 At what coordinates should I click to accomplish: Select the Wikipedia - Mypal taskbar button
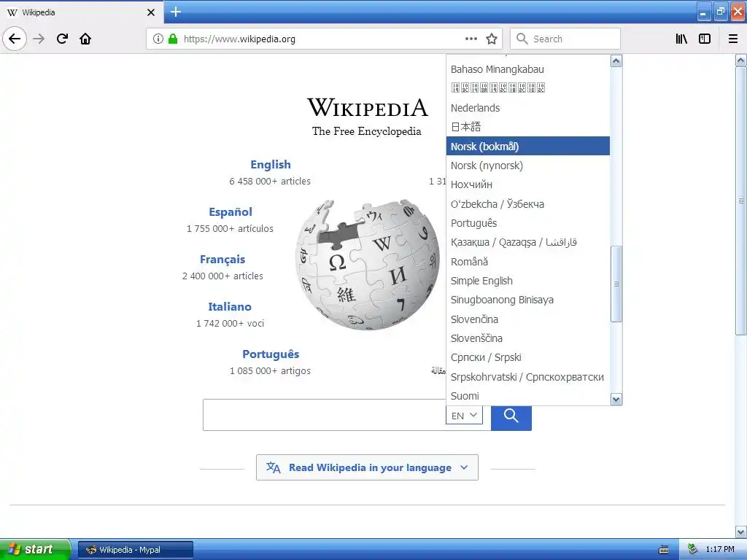[135, 550]
